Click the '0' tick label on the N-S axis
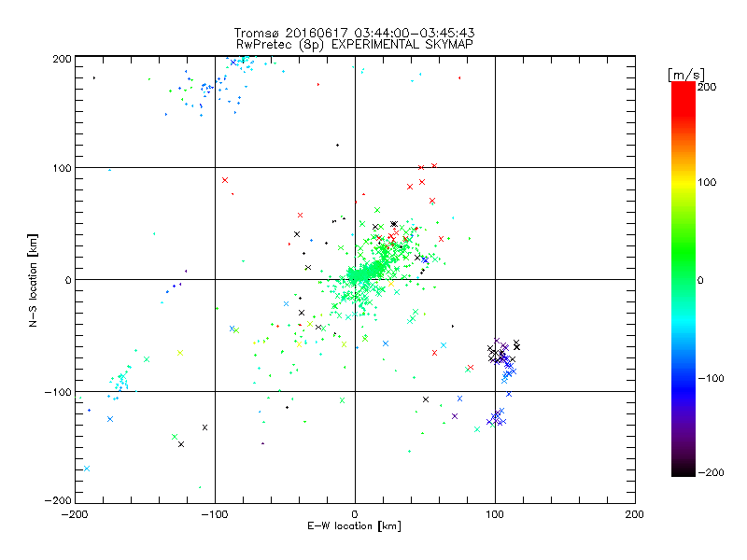Screen dimensions: 747x560 tap(68, 280)
